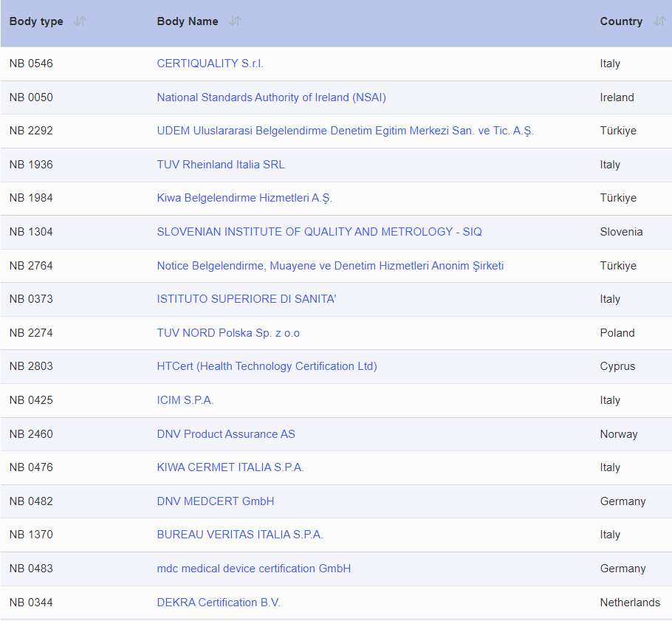
Task: Toggle the Country column sort icon
Action: point(659,21)
